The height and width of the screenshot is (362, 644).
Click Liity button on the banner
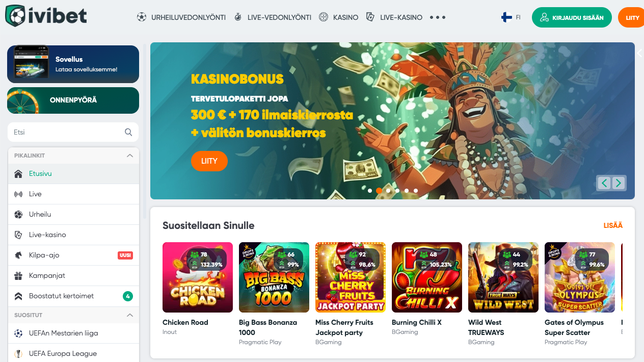209,161
